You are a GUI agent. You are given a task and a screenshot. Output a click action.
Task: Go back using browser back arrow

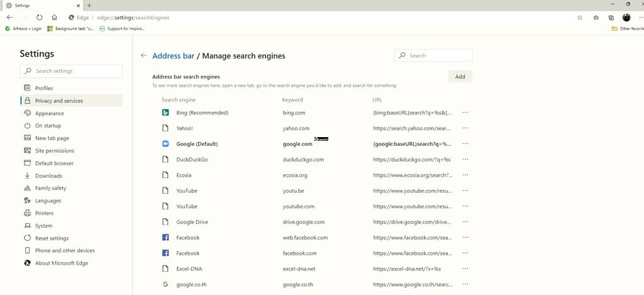tap(10, 18)
